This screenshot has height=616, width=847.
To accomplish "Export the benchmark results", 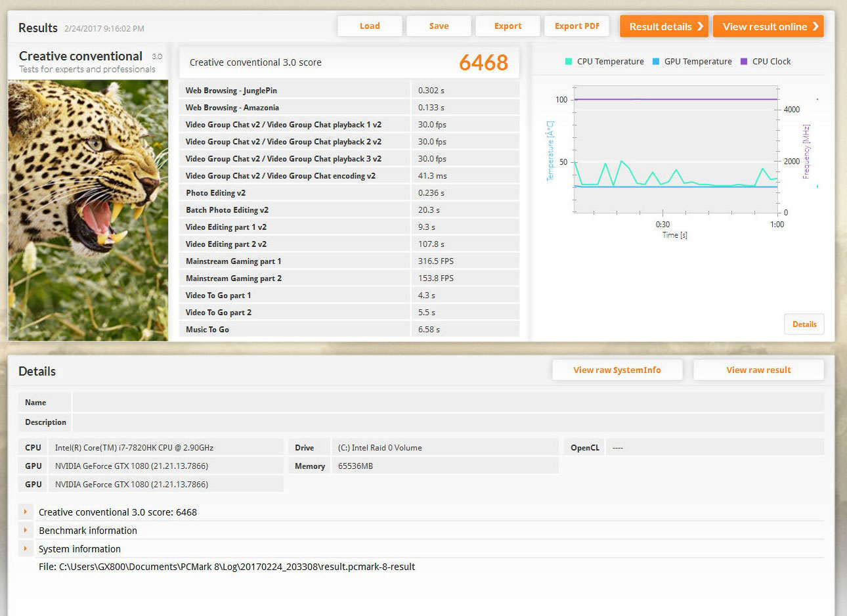I will click(508, 26).
